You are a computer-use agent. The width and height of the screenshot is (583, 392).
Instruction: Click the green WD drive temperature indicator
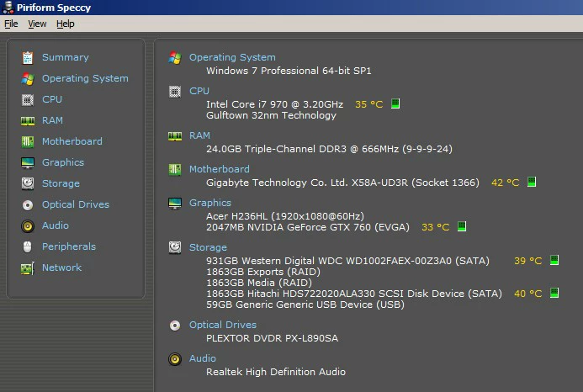click(554, 260)
